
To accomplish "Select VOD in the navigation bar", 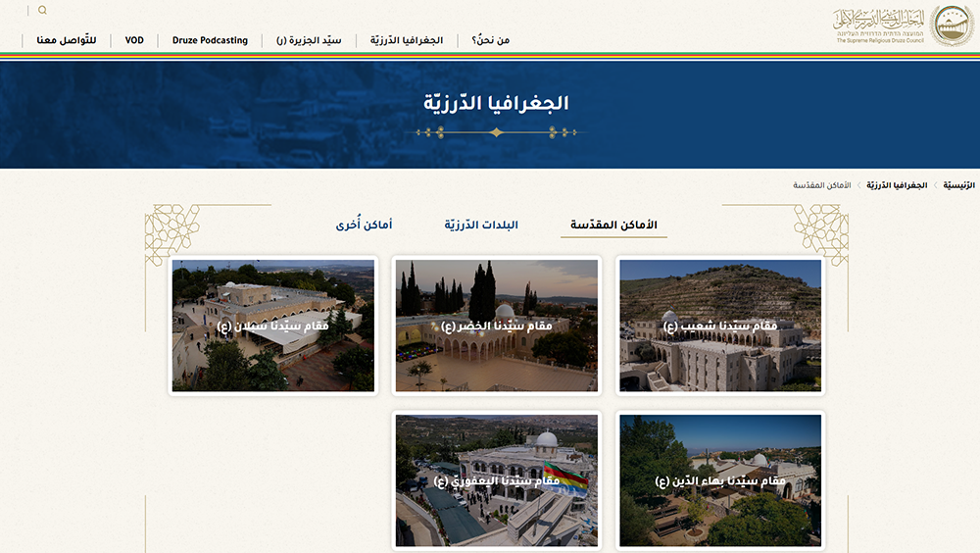I will click(134, 40).
